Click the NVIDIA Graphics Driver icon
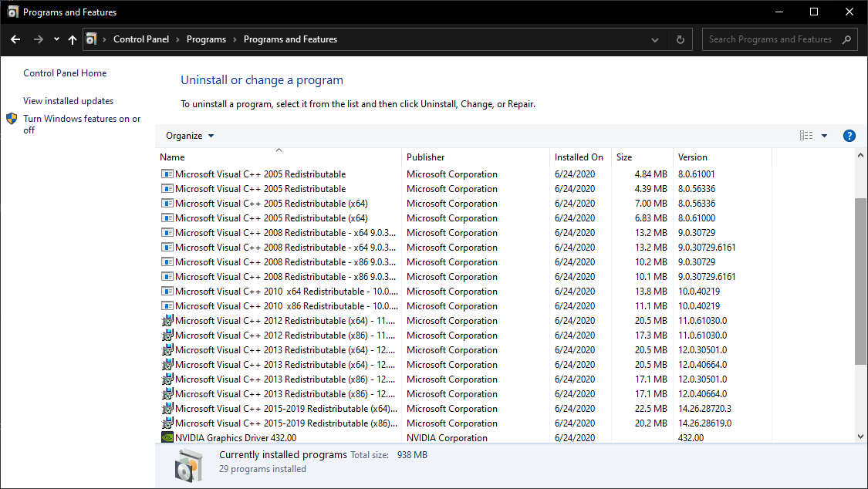The height and width of the screenshot is (489, 868). click(167, 437)
